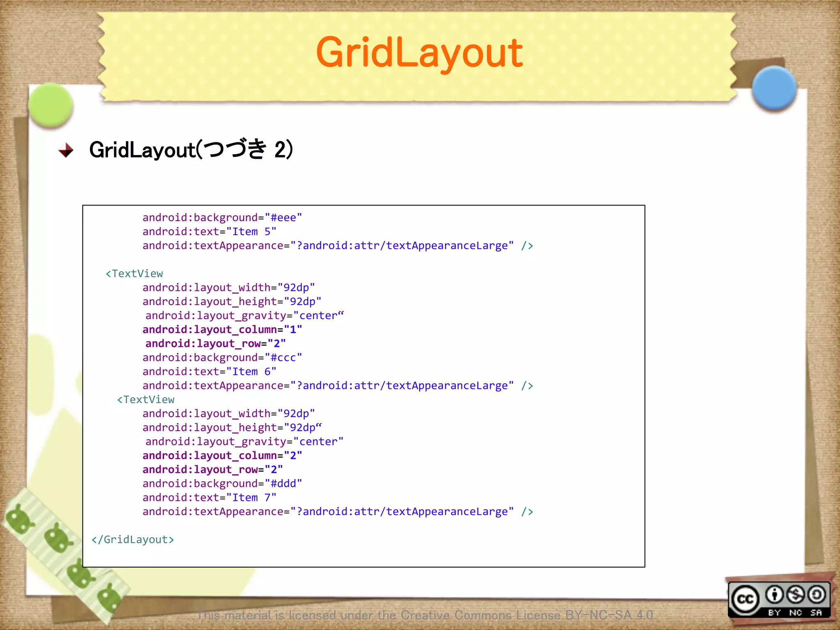Click the BY attribution person icon

click(x=774, y=594)
